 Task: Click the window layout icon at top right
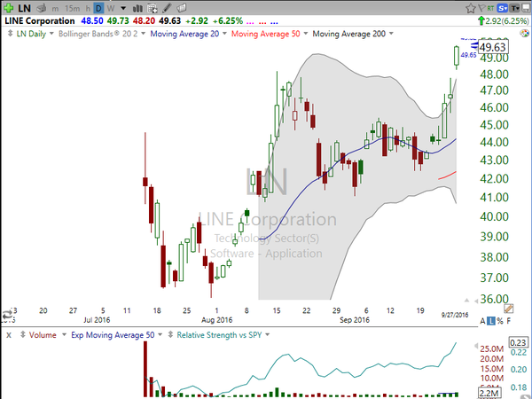pos(526,8)
